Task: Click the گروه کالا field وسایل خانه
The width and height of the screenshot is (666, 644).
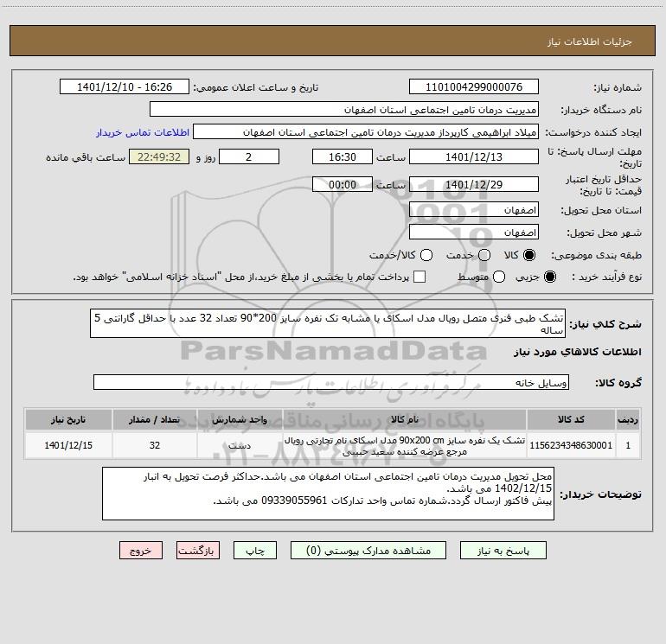Action: pyautogui.click(x=331, y=382)
